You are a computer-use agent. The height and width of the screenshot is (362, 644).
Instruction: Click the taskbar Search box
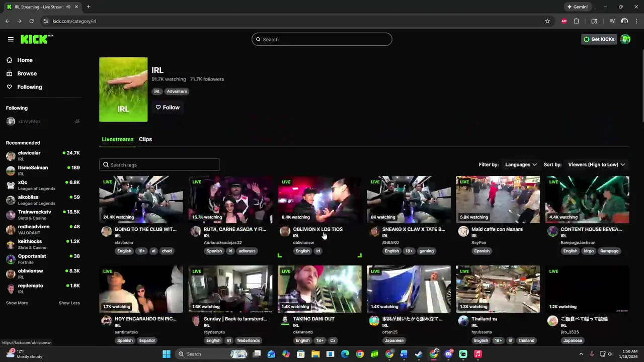point(211,354)
